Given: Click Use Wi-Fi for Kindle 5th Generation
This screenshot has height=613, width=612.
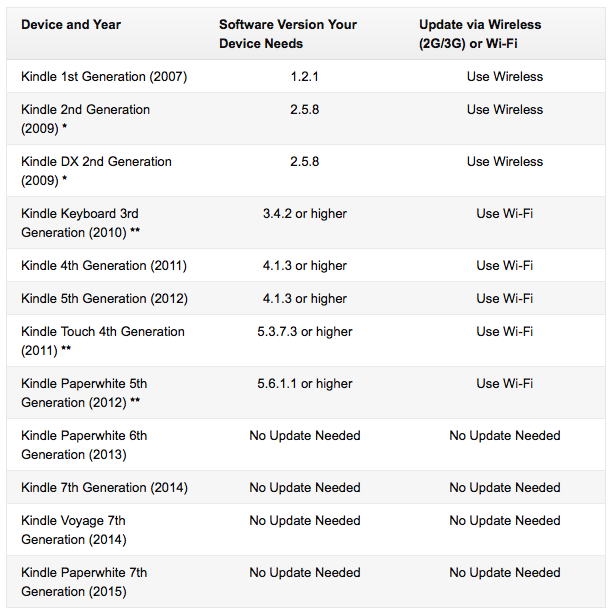Looking at the screenshot, I should (504, 299).
